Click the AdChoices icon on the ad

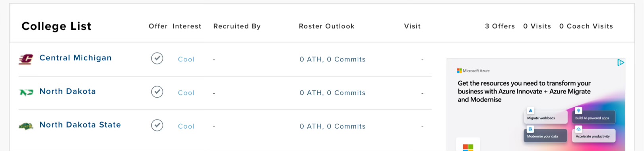(x=621, y=63)
